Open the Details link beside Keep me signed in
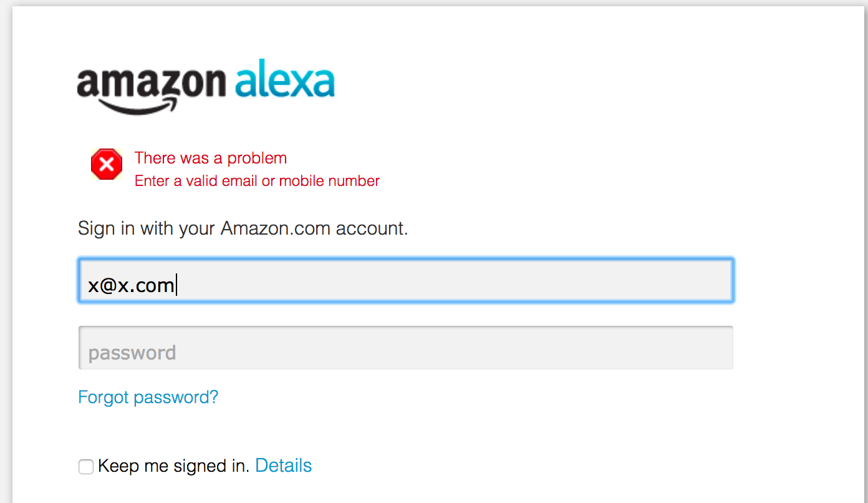868x503 pixels. pyautogui.click(x=283, y=466)
